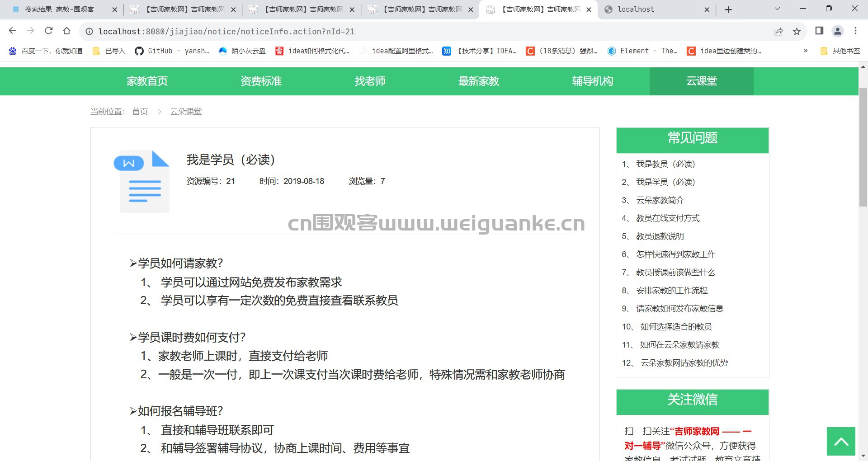Click the Word document icon thumbnail
Viewport: 868px width, 461px height.
pos(142,181)
